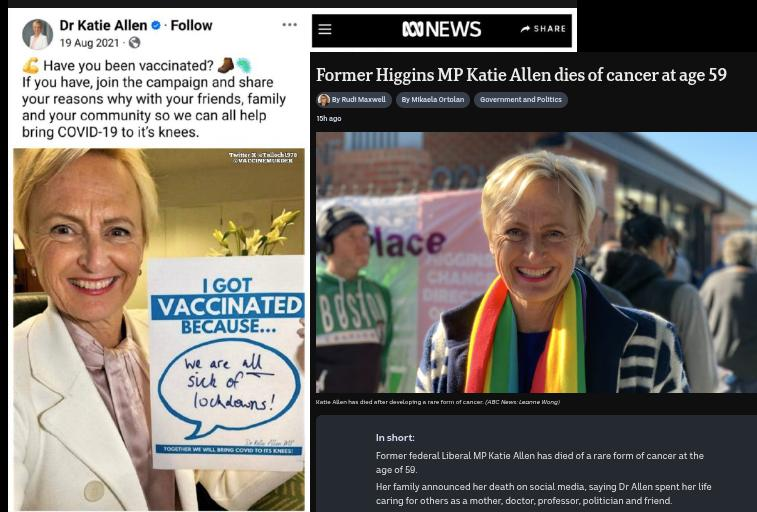Open the vaccination selfie photo
The image size is (757, 512).
(159, 329)
